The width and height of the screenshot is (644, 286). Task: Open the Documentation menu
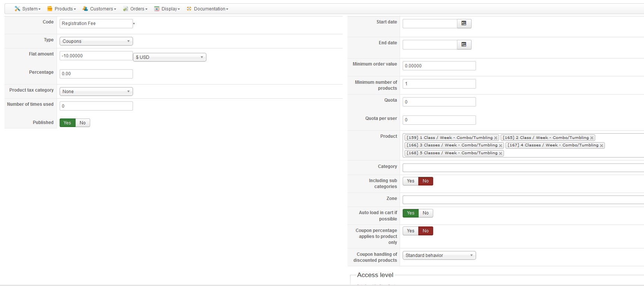(x=207, y=9)
